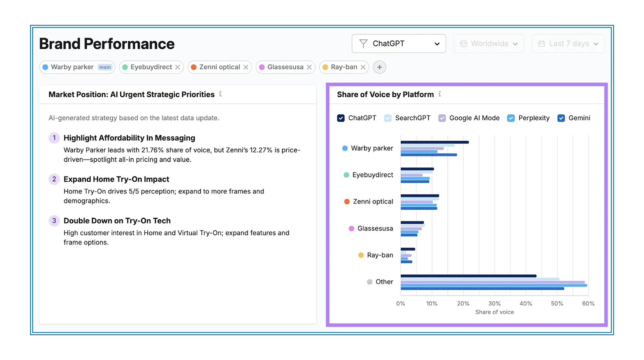Click the 0% axis tick label
The height and width of the screenshot is (360, 644).
click(x=400, y=303)
